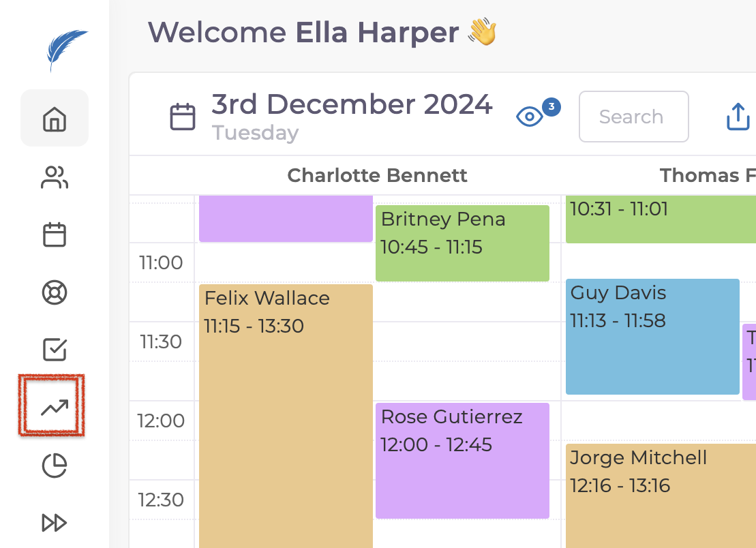756x548 pixels.
Task: Select the Charlotte Bennett column header
Action: (x=377, y=176)
